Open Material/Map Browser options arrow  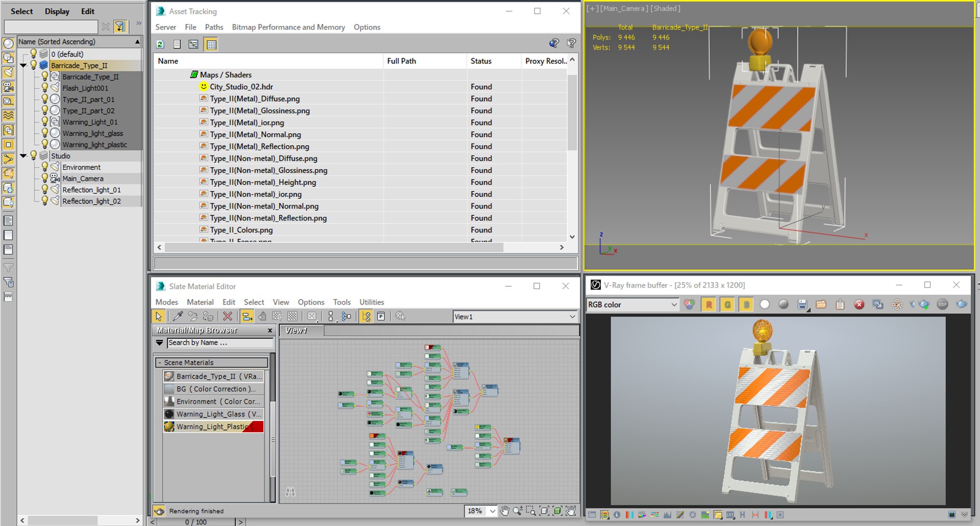pyautogui.click(x=160, y=343)
